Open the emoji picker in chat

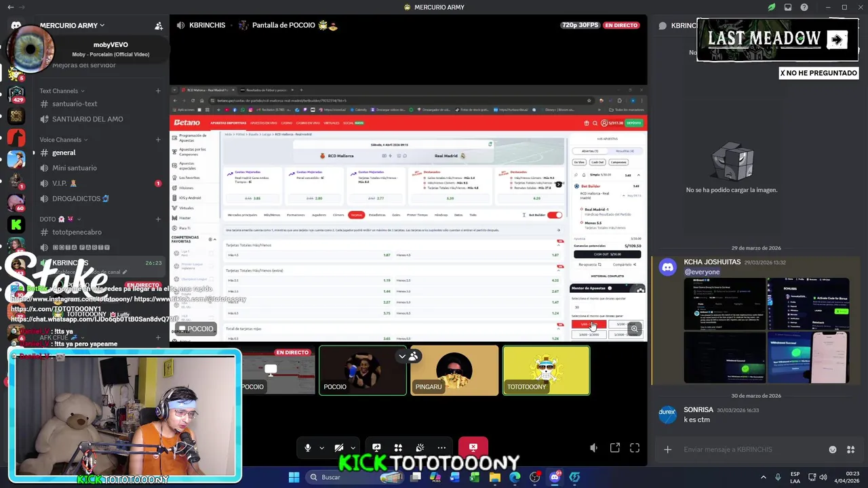click(833, 449)
